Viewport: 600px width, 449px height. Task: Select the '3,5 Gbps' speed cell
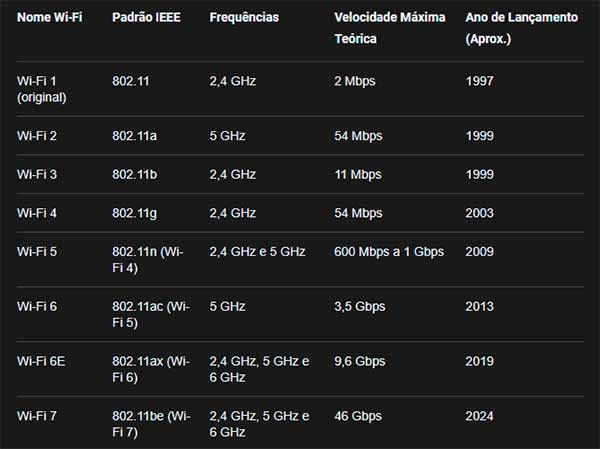(x=358, y=306)
